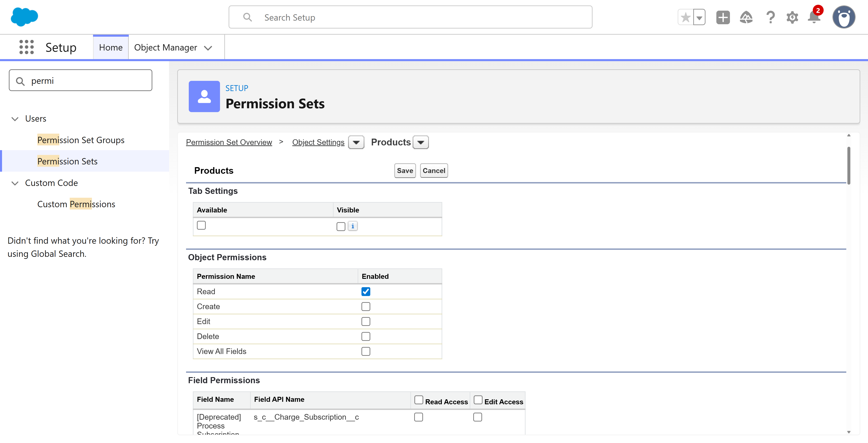Collapse the Users section in sidebar
The width and height of the screenshot is (868, 443).
point(14,119)
